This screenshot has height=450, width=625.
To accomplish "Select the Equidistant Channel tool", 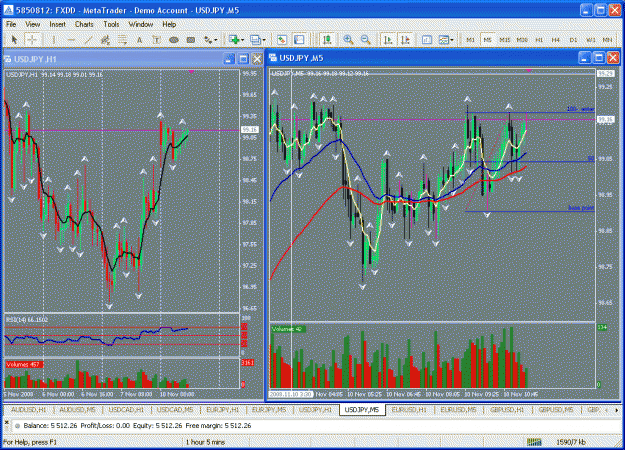I will (105, 40).
